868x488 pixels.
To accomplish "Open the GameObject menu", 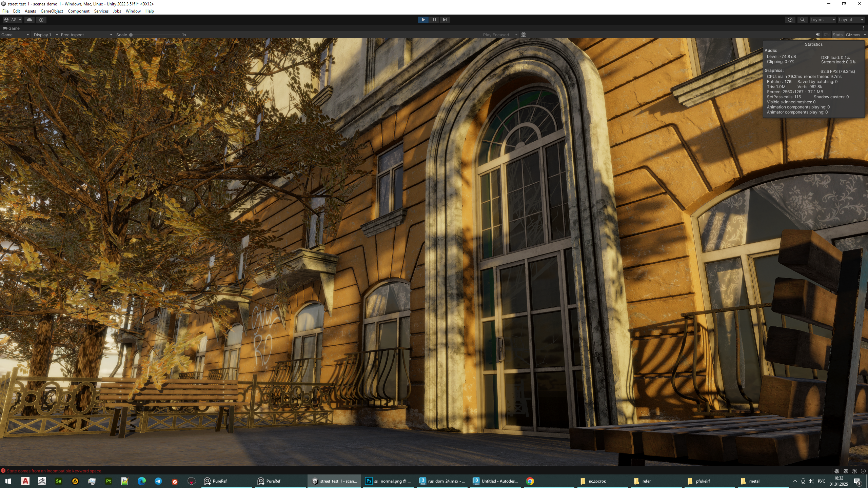I will point(52,11).
